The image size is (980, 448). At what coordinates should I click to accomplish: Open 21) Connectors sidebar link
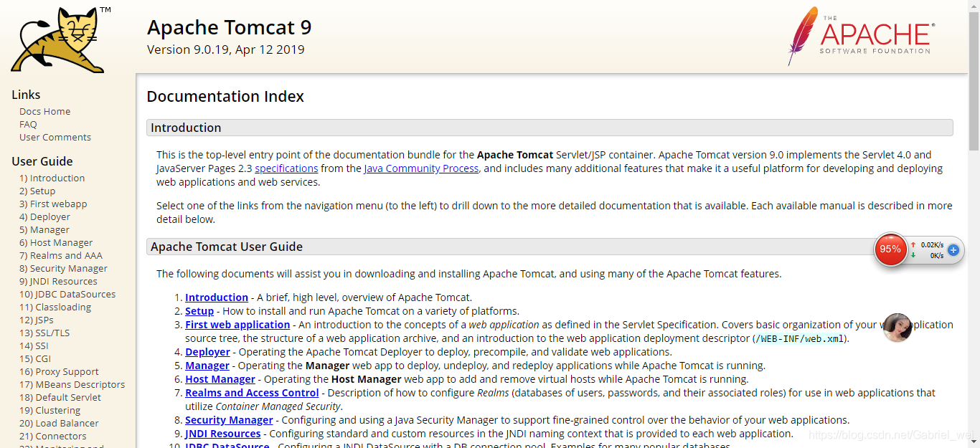(x=53, y=436)
